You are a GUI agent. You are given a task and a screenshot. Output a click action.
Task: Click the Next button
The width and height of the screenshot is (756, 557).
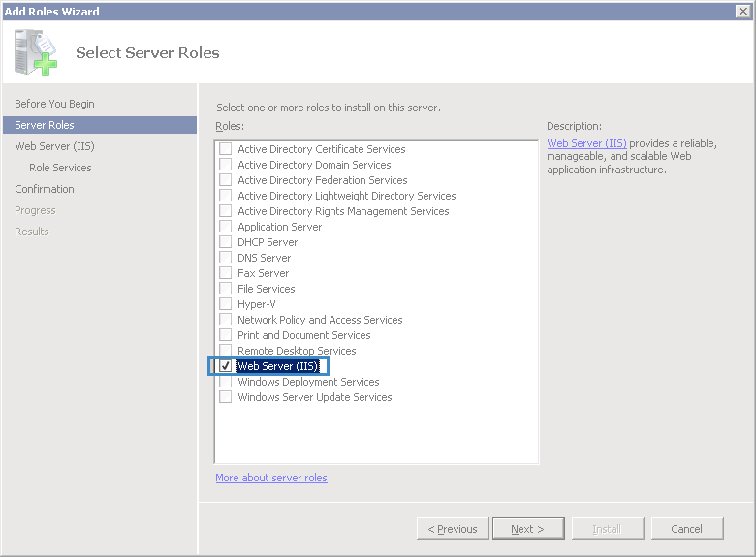coord(527,529)
